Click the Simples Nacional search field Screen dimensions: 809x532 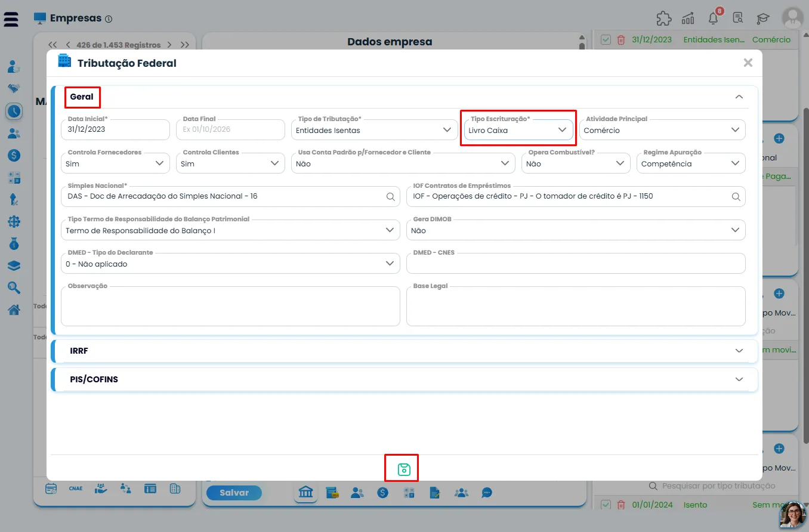[230, 197]
